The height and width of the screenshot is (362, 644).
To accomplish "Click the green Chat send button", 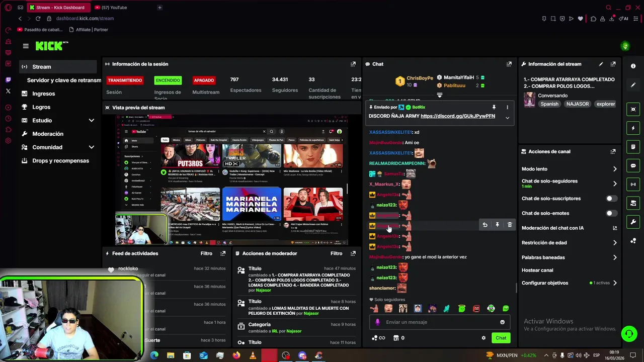I will [501, 338].
